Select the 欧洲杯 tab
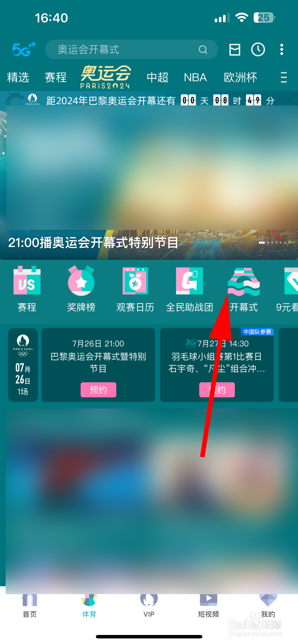The width and height of the screenshot is (298, 644). [240, 77]
